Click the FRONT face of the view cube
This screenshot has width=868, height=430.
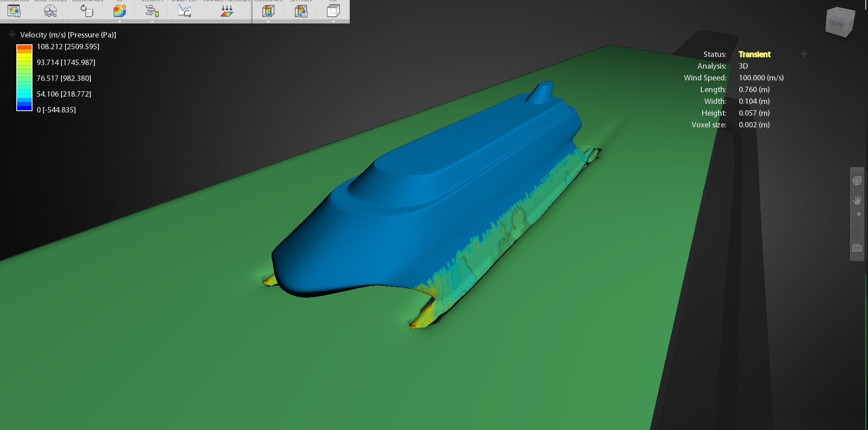837,23
